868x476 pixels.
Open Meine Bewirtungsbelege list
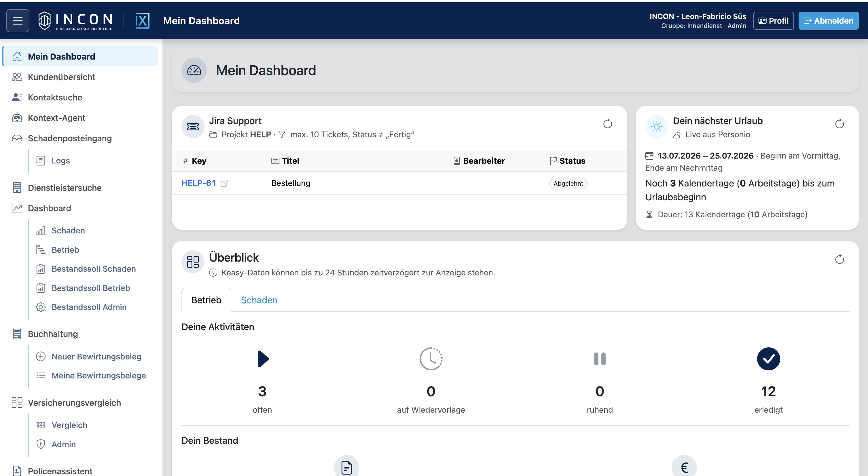click(99, 376)
